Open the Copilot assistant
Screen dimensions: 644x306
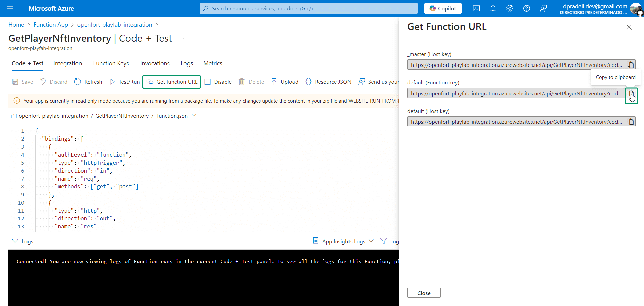[x=442, y=8]
